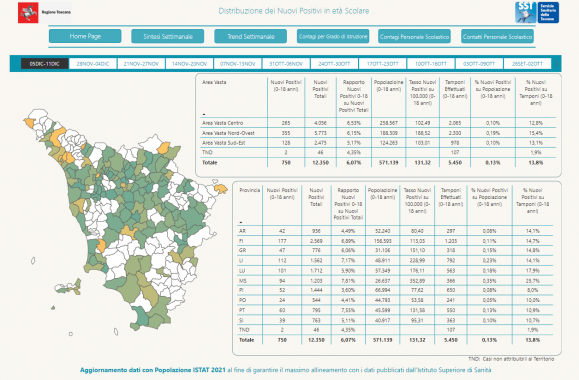Go to Trend Settimanale section
This screenshot has width=579, height=380.
click(250, 36)
